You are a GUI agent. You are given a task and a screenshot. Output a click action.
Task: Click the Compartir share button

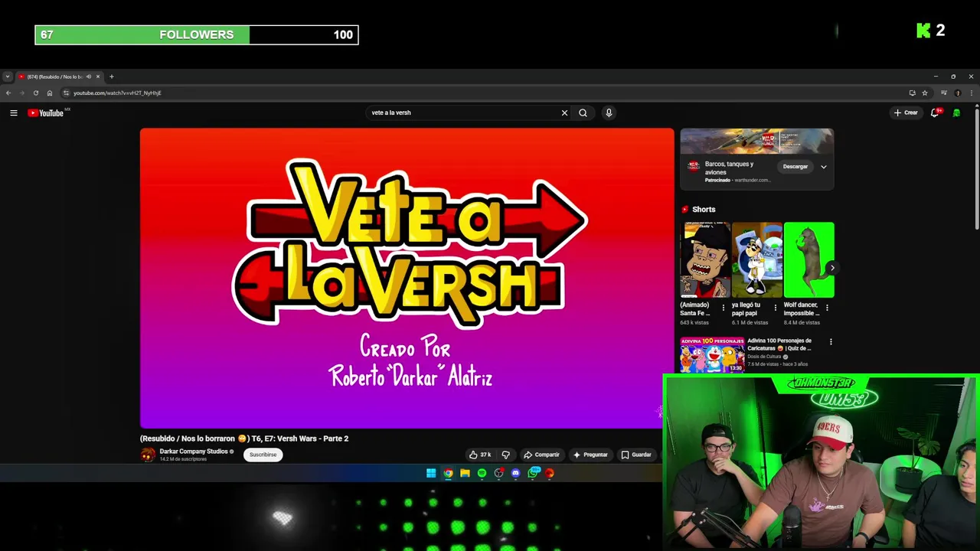tap(541, 455)
